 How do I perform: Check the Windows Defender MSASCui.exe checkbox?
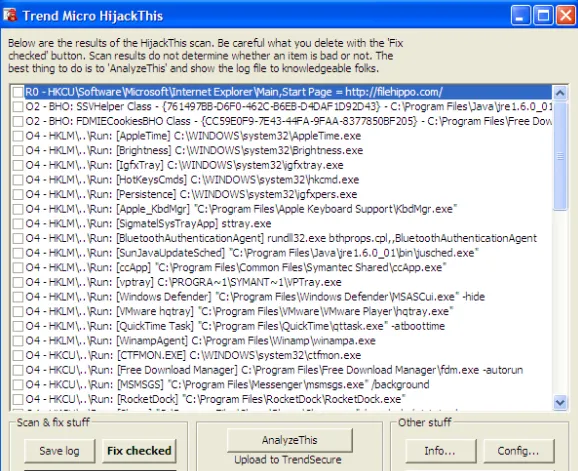click(x=18, y=297)
